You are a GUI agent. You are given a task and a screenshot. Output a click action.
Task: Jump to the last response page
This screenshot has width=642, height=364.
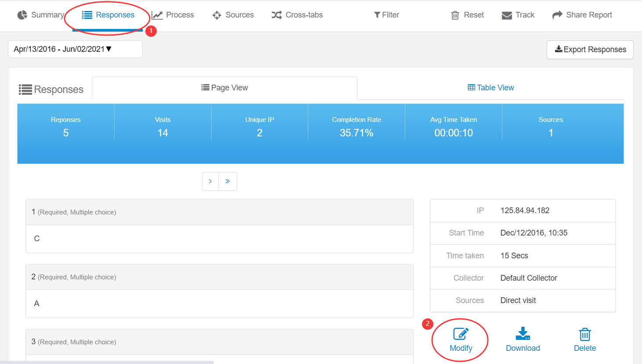(x=227, y=181)
